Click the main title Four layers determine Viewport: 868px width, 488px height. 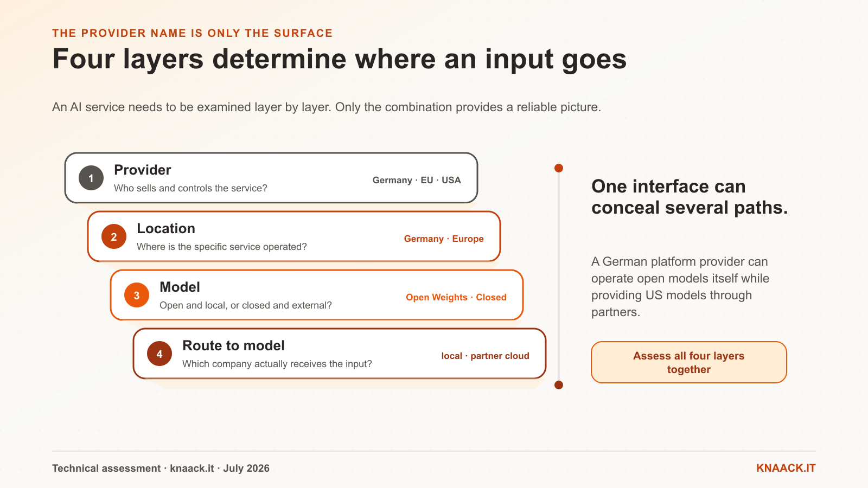click(x=339, y=60)
